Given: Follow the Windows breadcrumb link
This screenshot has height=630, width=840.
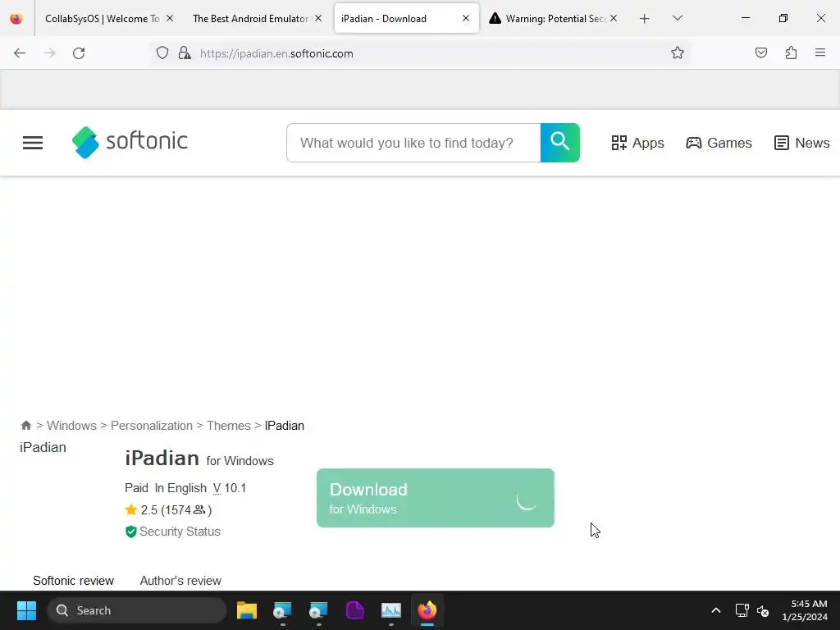Looking at the screenshot, I should point(72,426).
